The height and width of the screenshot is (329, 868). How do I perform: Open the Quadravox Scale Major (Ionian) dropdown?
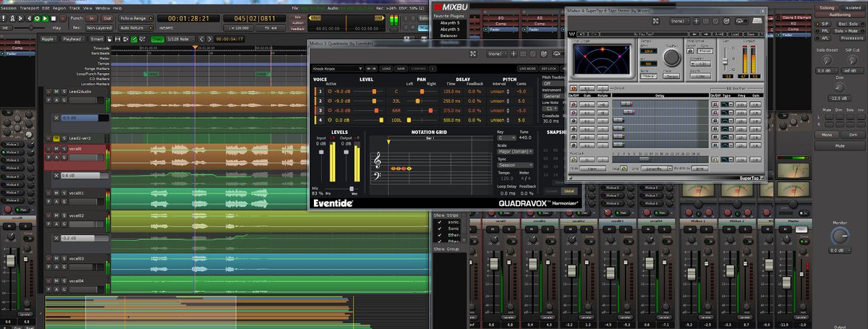515,151
